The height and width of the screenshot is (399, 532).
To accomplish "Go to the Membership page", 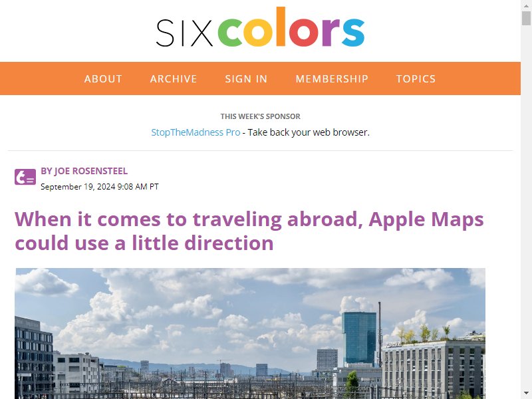I will point(332,78).
